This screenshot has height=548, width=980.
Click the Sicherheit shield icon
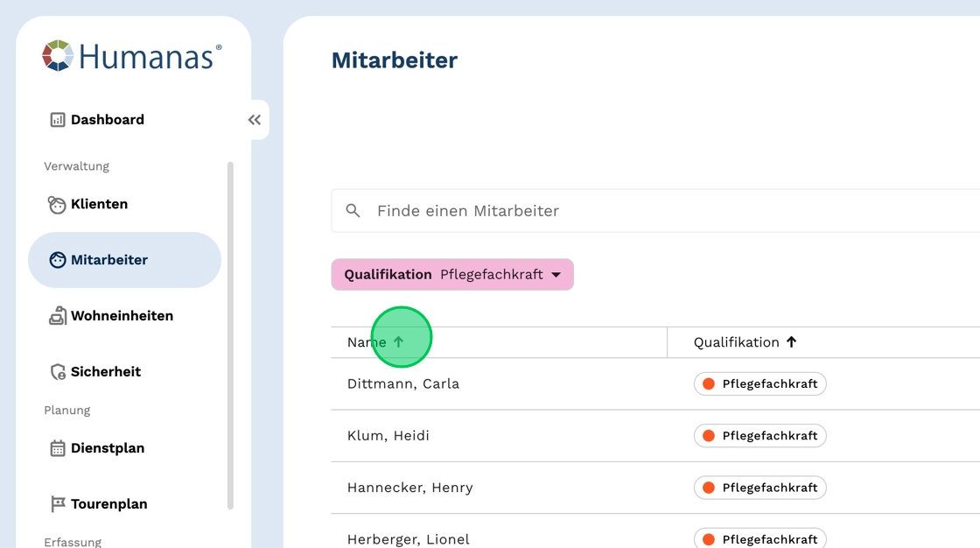click(x=58, y=372)
